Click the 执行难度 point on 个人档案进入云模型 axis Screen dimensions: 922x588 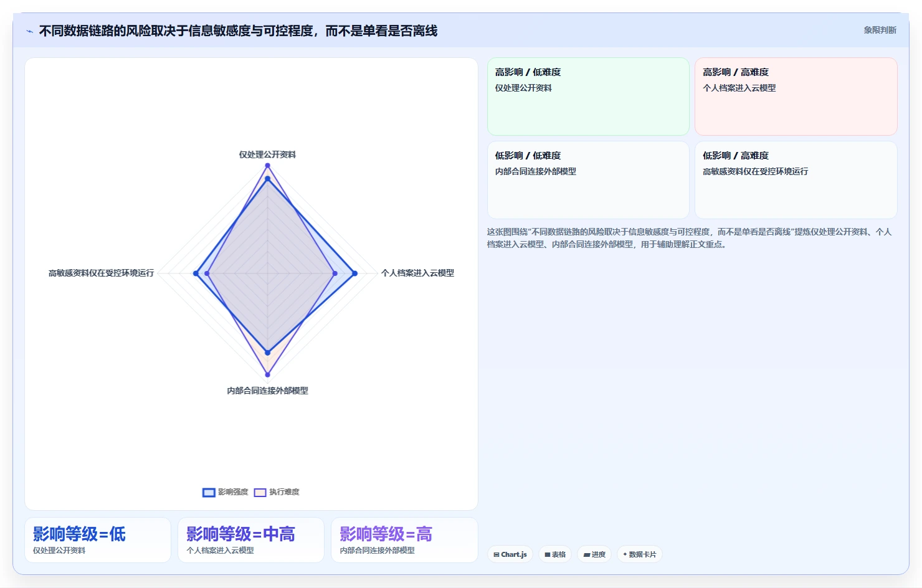coord(335,273)
